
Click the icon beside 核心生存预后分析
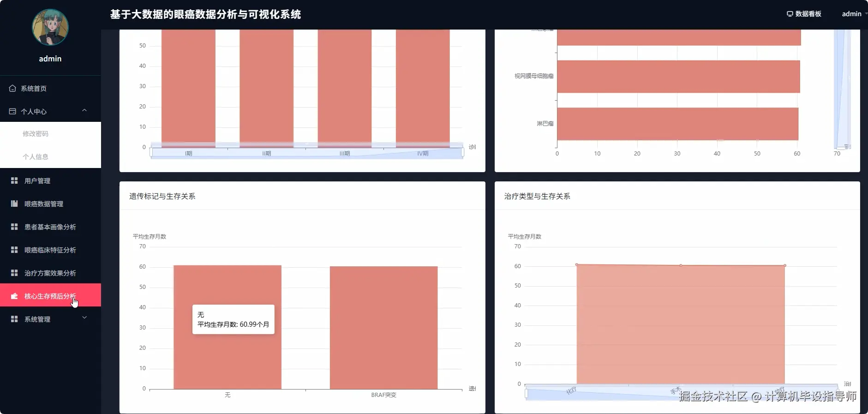(14, 296)
